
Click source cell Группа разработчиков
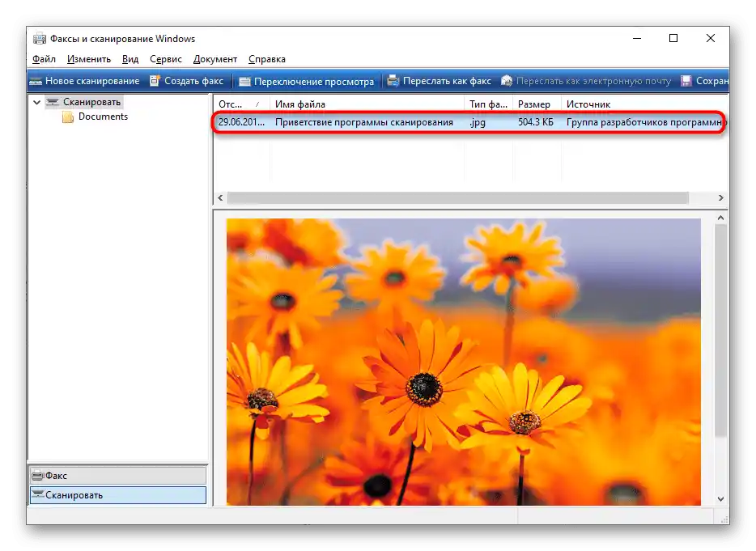click(645, 122)
